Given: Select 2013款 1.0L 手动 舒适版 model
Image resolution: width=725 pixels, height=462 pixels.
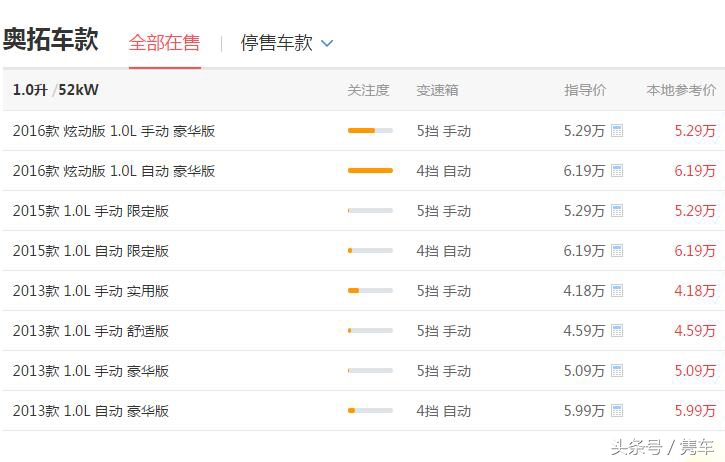Looking at the screenshot, I should coord(91,331).
